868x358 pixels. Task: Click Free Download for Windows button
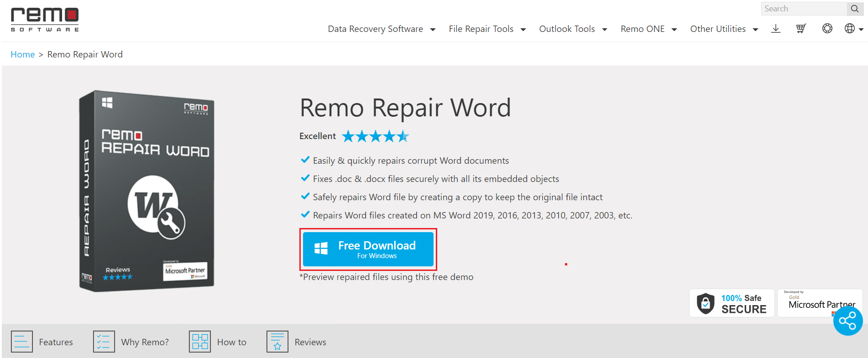[368, 249]
